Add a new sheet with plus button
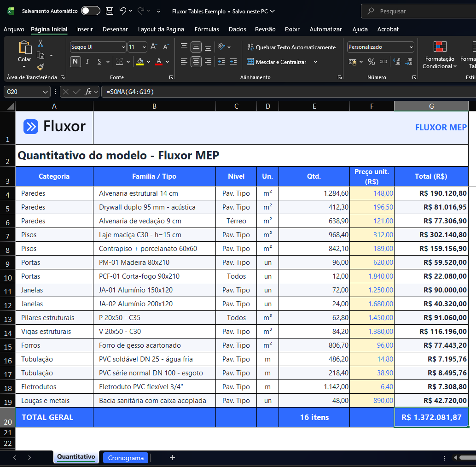Screen dimensions: 476x467 point(172,458)
